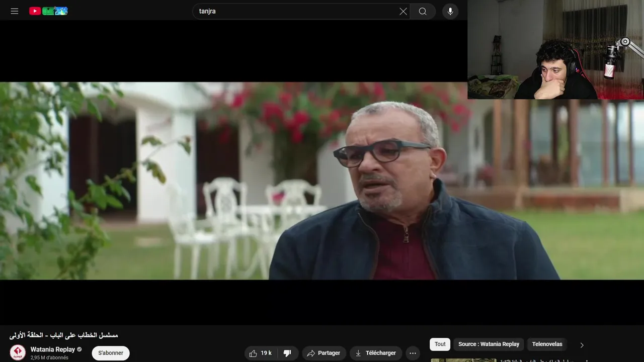Screen dimensions: 644x362
Task: Open the Watania Replay channel name
Action: click(52, 349)
